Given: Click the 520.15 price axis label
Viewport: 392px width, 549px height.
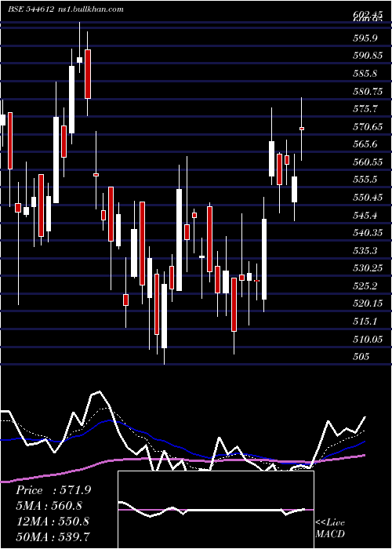Looking at the screenshot, I should [x=368, y=304].
